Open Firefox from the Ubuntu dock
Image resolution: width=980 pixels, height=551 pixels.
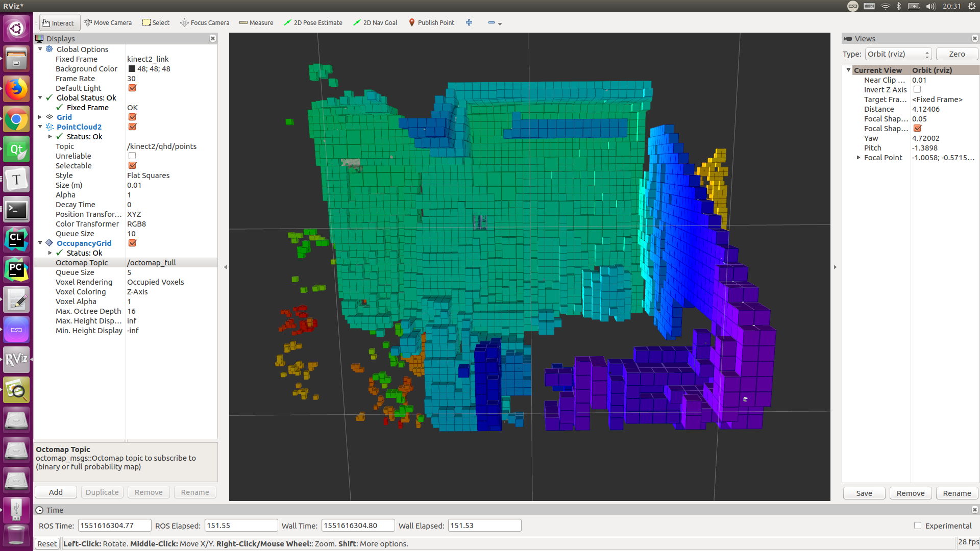(x=16, y=89)
